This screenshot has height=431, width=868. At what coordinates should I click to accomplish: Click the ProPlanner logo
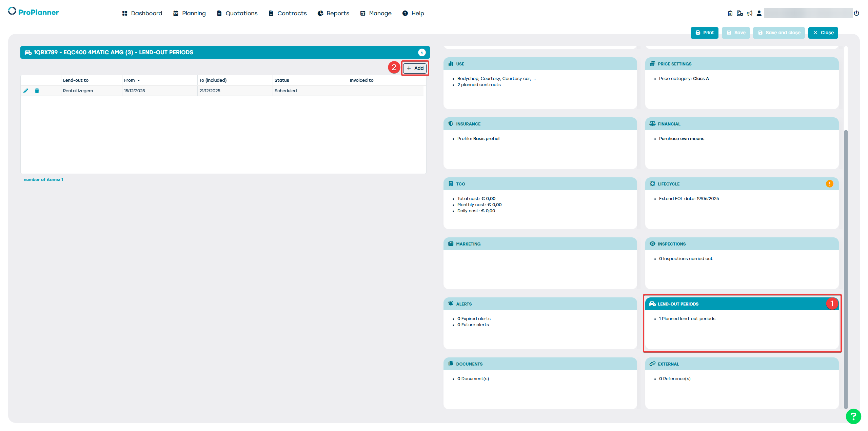click(33, 12)
